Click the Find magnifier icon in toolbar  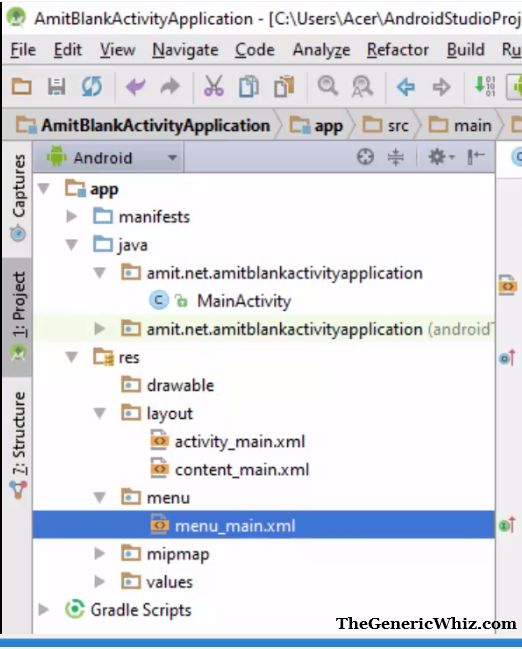point(328,86)
